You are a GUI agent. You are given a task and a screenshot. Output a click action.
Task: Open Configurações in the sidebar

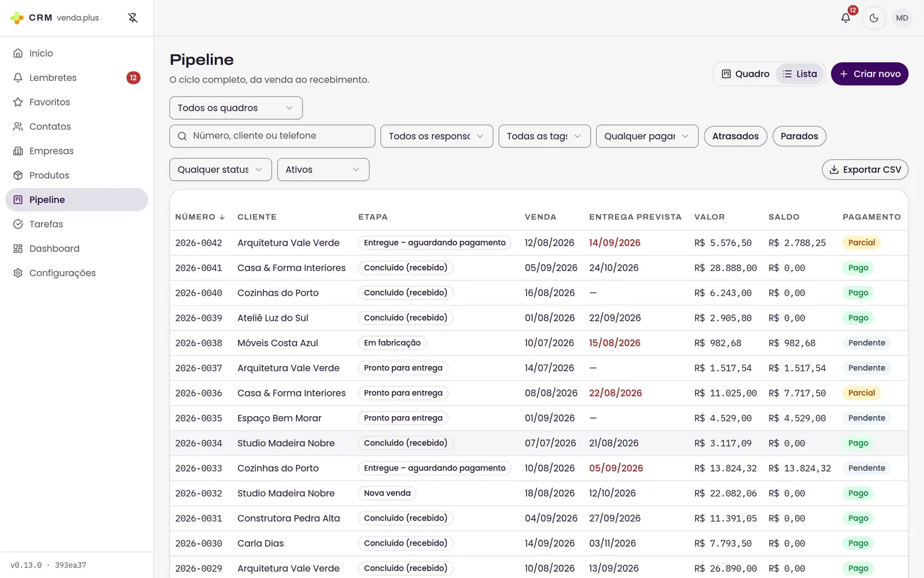pyautogui.click(x=77, y=273)
